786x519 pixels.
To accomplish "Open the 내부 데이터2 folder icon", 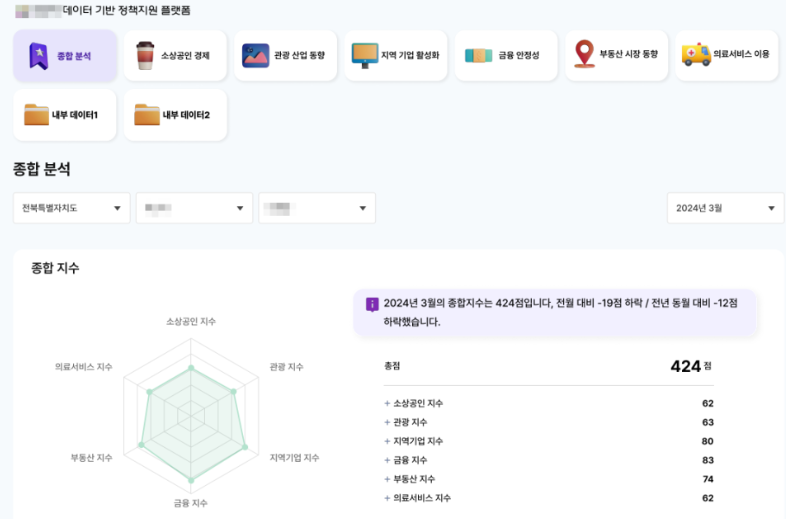I will pos(146,114).
